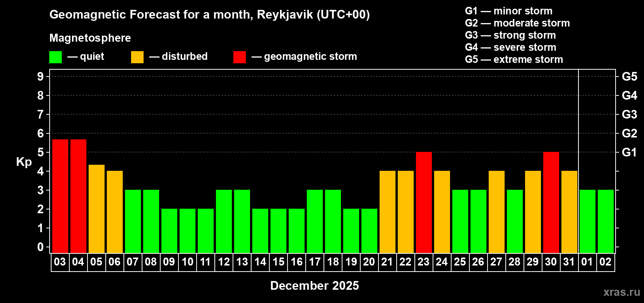
Task: Click the date label 14
Action: click(260, 262)
